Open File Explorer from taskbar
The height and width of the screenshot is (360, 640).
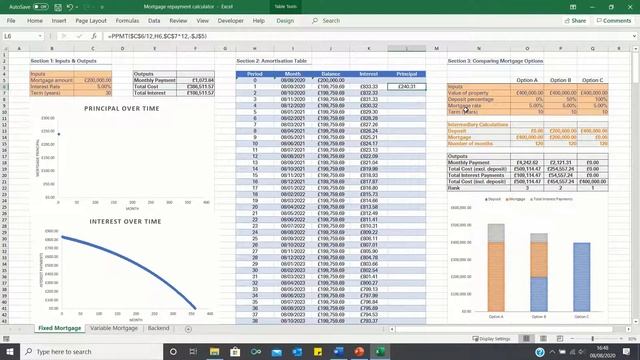(x=214, y=351)
